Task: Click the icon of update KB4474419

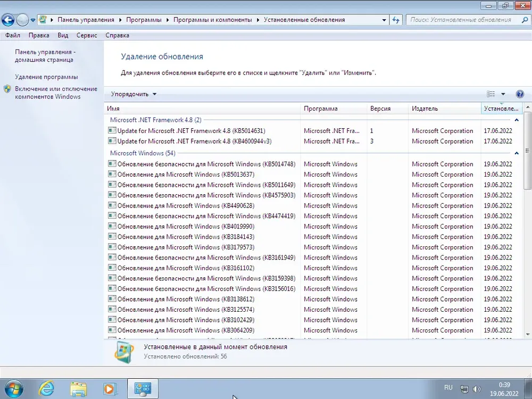Action: [112, 216]
